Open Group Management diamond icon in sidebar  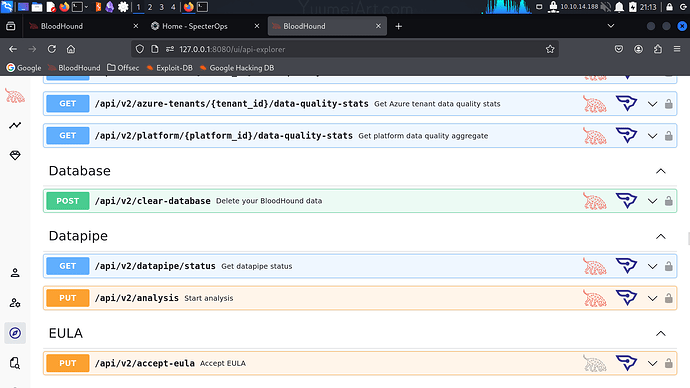15,155
